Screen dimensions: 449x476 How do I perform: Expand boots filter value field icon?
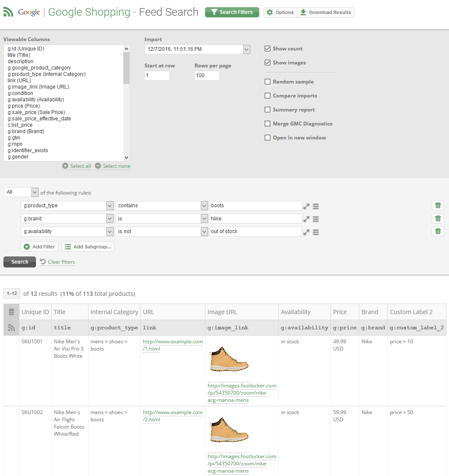tap(306, 206)
